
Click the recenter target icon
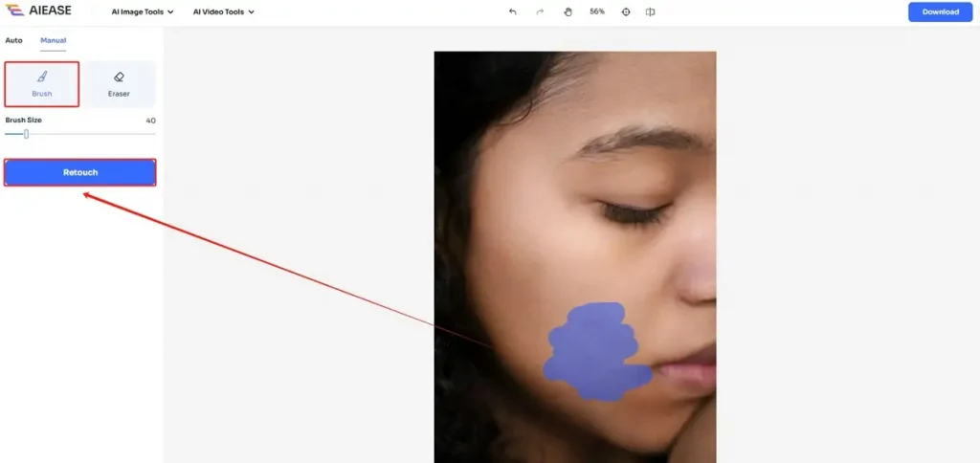626,12
